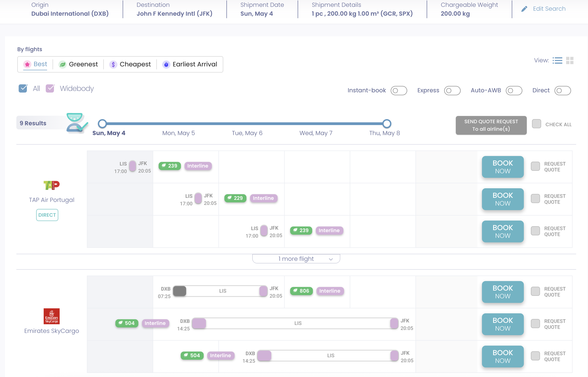Switch to grid view icon
This screenshot has width=588, height=377.
(x=570, y=61)
